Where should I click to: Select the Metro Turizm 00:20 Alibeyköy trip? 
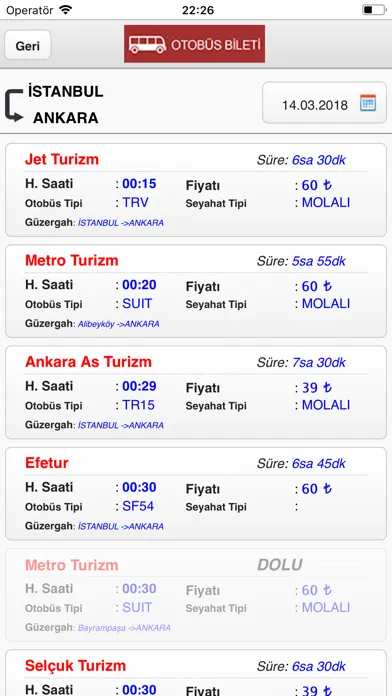[196, 291]
